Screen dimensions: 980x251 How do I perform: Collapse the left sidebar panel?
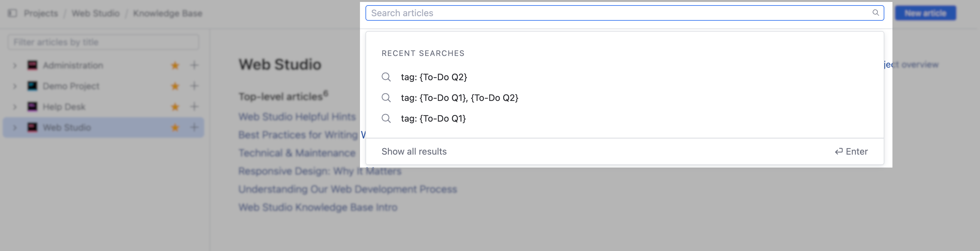coord(13,13)
